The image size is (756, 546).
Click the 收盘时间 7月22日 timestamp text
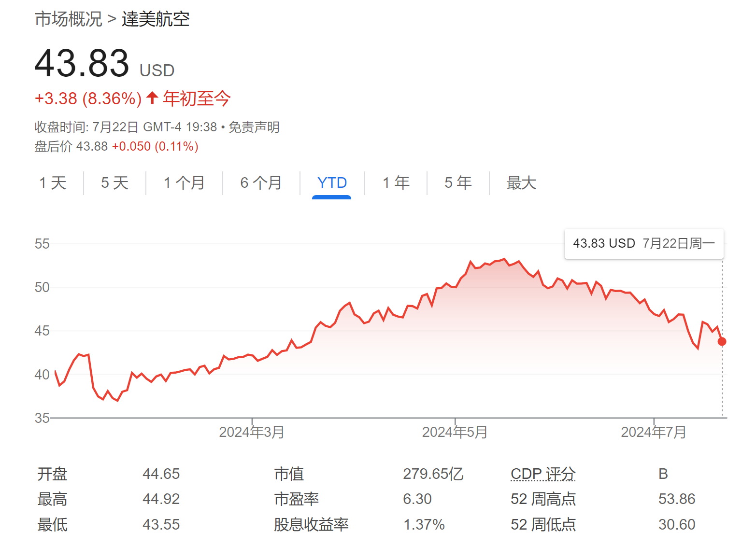tap(126, 127)
